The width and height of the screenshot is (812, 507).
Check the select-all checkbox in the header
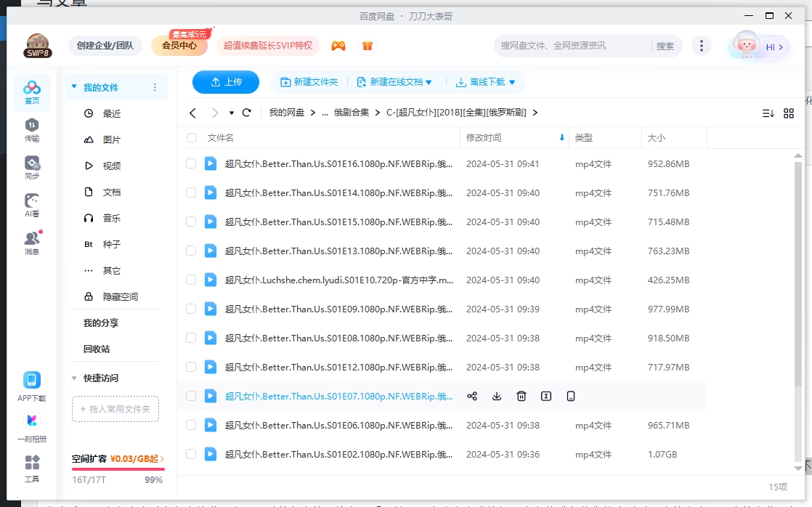190,137
